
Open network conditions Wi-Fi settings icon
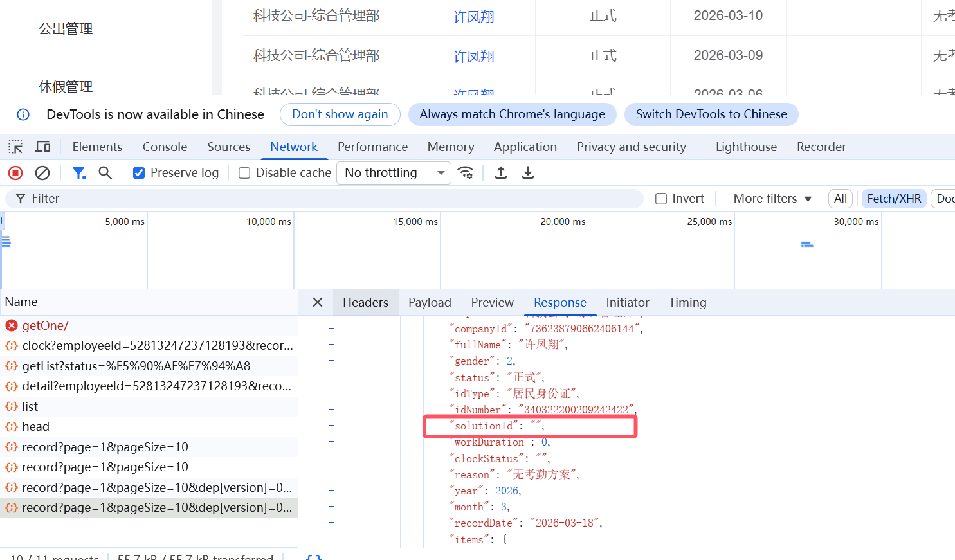click(x=466, y=173)
